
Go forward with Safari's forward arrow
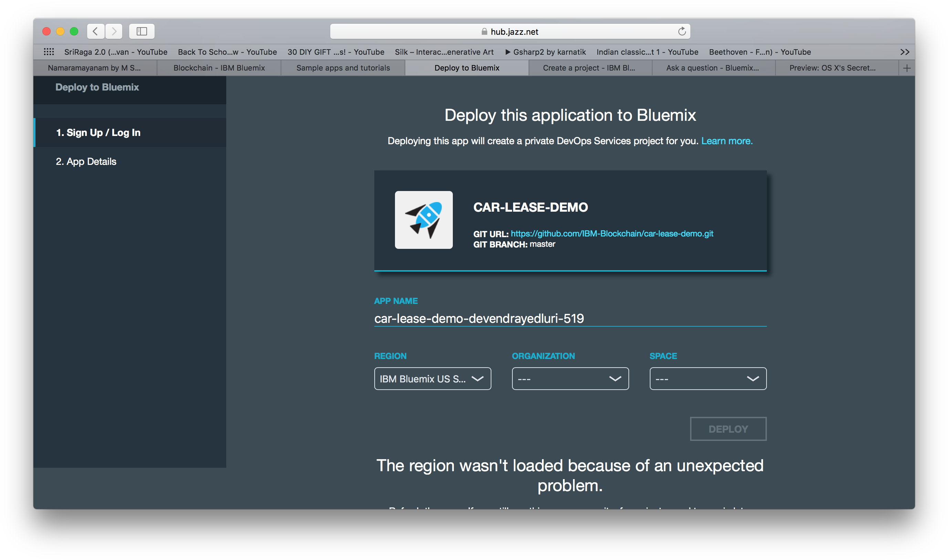tap(114, 31)
